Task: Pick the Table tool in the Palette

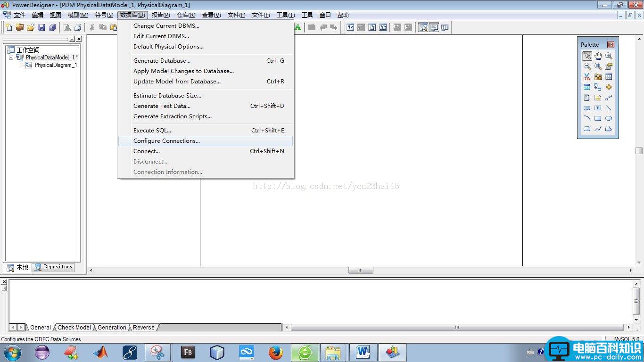Action: coord(609,77)
